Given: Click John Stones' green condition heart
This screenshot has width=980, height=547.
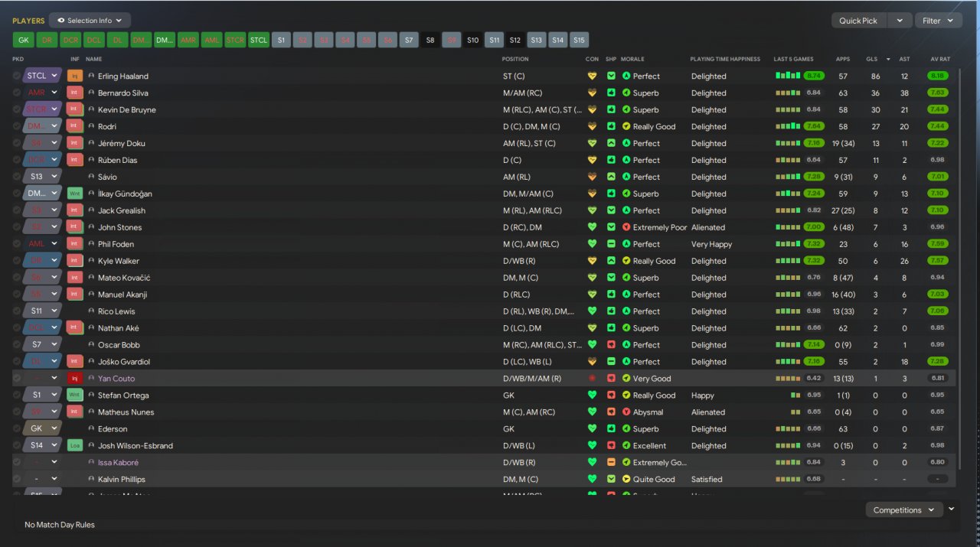Looking at the screenshot, I should (592, 227).
